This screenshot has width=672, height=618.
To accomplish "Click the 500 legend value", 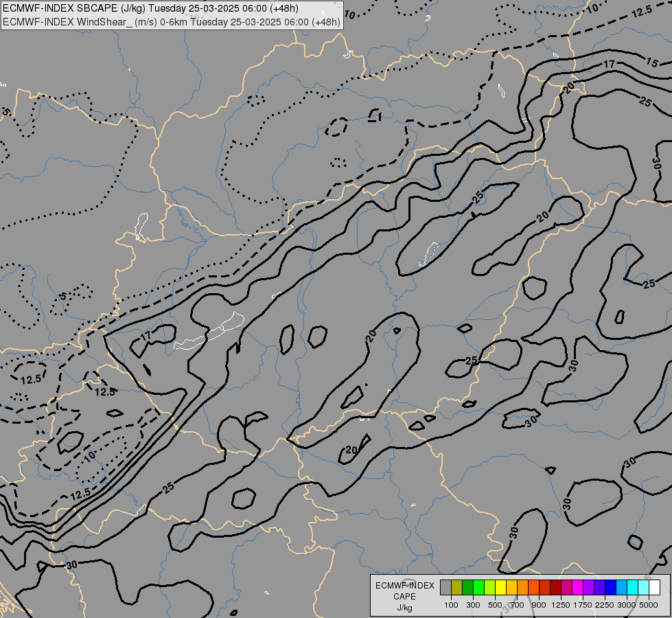I will pos(495,605).
